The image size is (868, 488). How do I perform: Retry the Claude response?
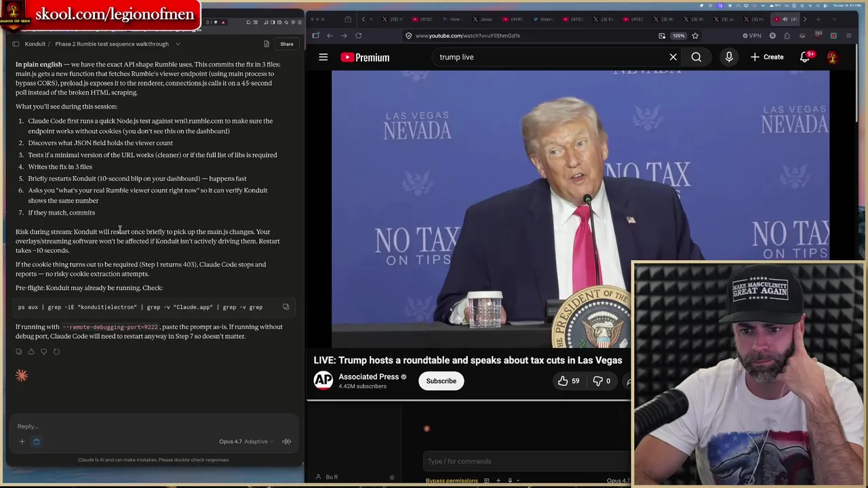[x=56, y=352]
